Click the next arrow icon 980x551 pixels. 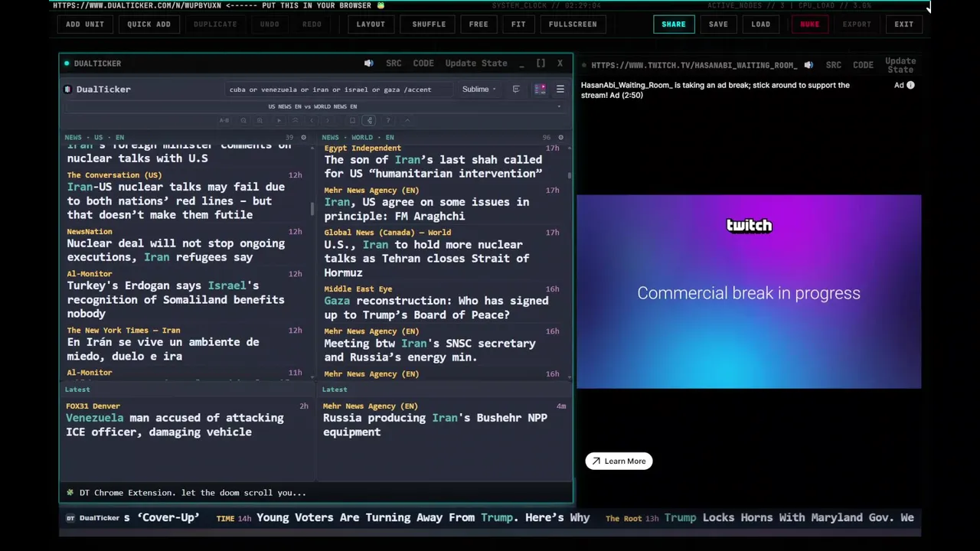[328, 120]
